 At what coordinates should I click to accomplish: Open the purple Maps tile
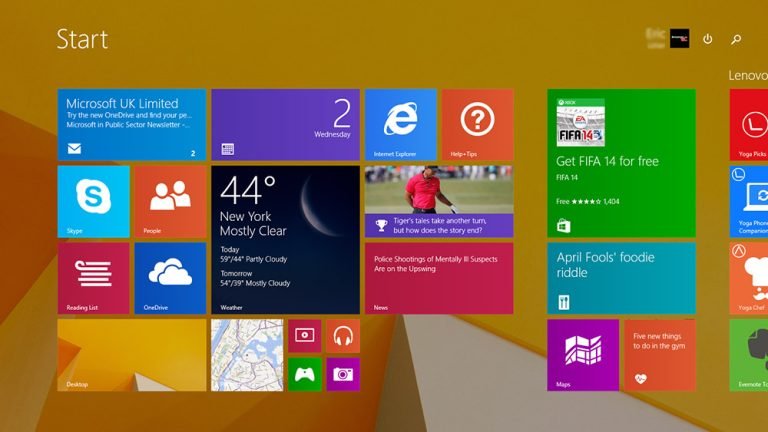pos(583,355)
